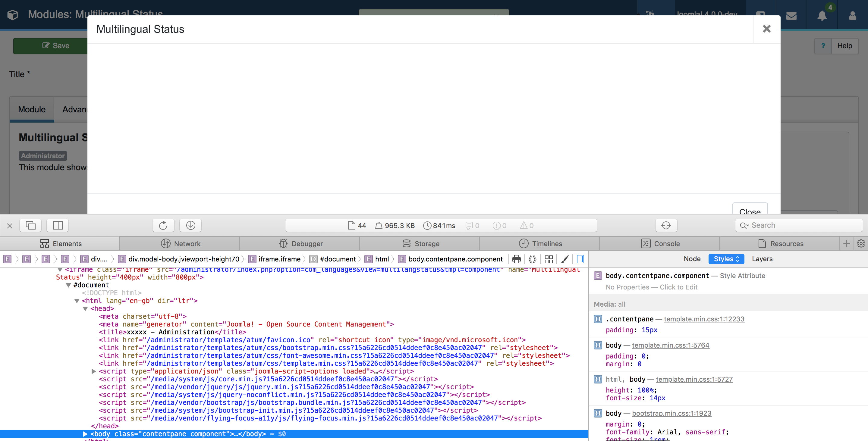
Task: Open the Console tab
Action: (659, 244)
